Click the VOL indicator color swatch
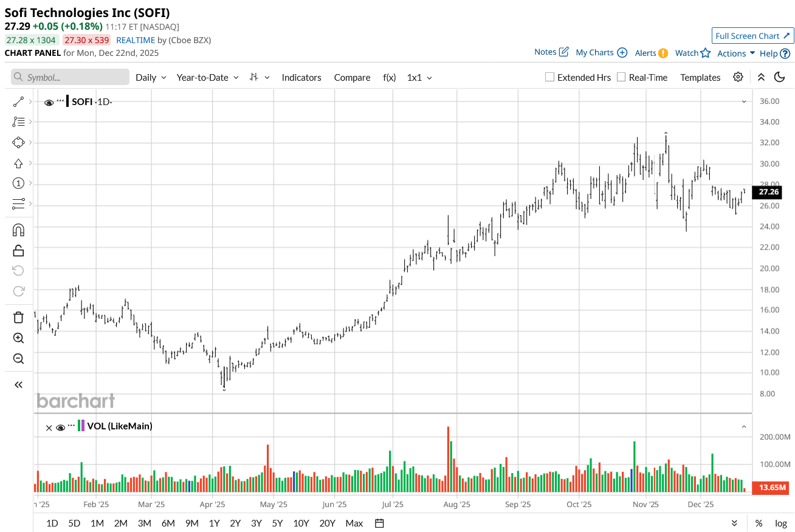This screenshot has height=532, width=795. tap(81, 426)
